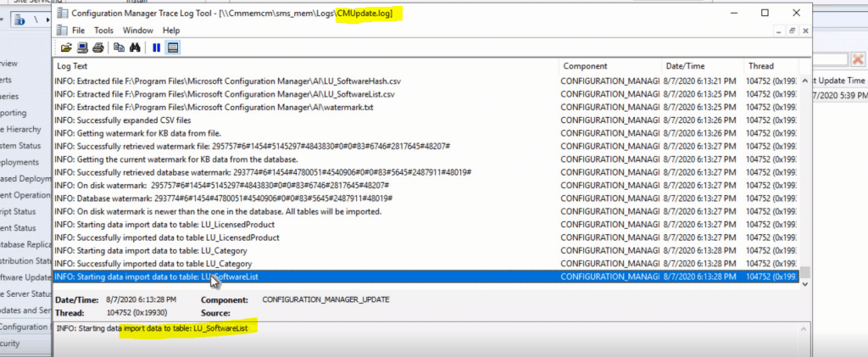This screenshot has height=357, width=868.
Task: Click the document icon left of File menu
Action: [63, 31]
